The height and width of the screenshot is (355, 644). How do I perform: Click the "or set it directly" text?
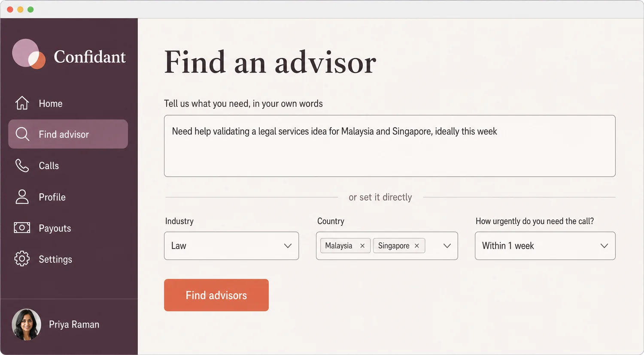pyautogui.click(x=380, y=197)
